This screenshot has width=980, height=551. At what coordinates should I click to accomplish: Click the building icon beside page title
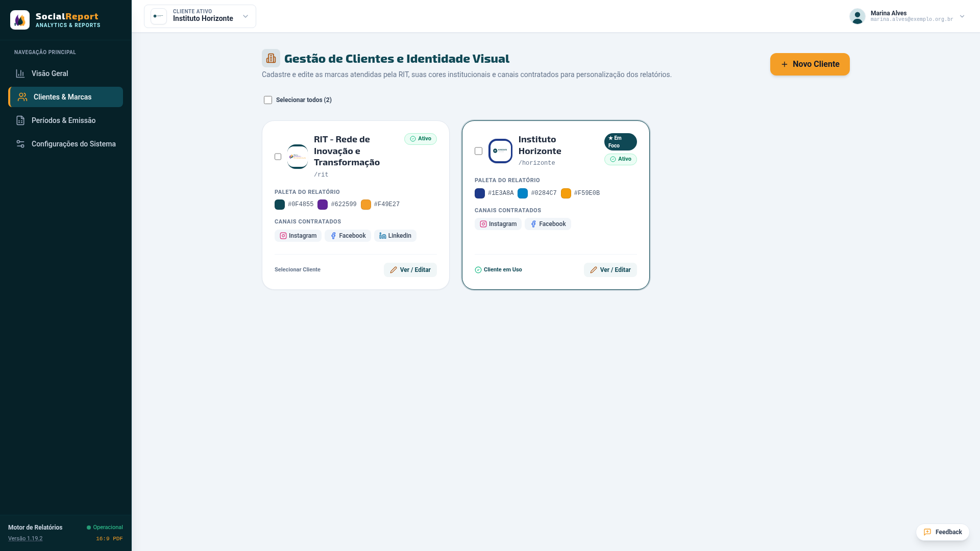pyautogui.click(x=271, y=59)
